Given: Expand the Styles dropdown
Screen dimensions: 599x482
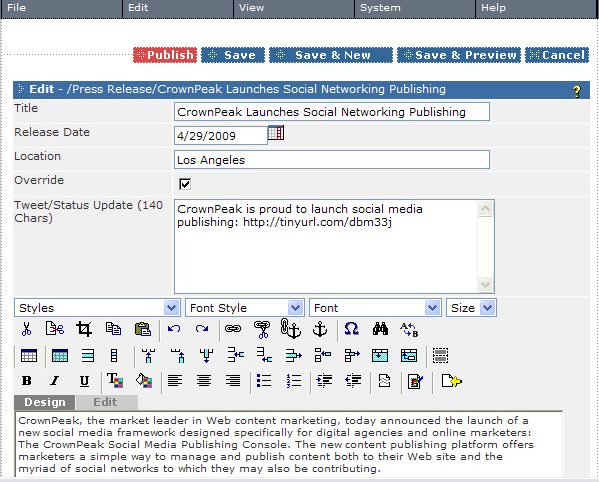Looking at the screenshot, I should click(x=171, y=307).
